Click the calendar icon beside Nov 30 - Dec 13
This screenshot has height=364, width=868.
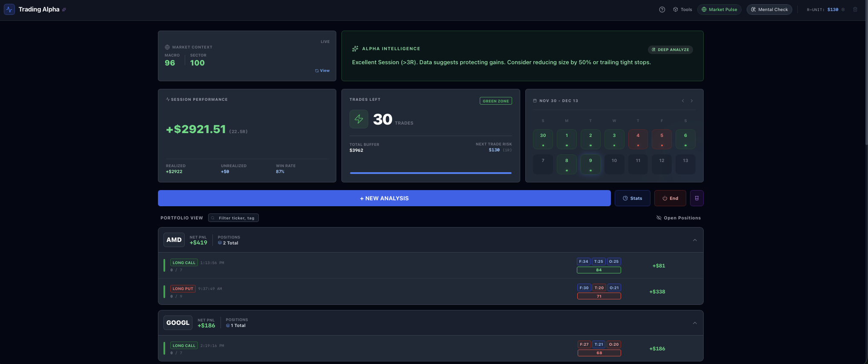(535, 101)
